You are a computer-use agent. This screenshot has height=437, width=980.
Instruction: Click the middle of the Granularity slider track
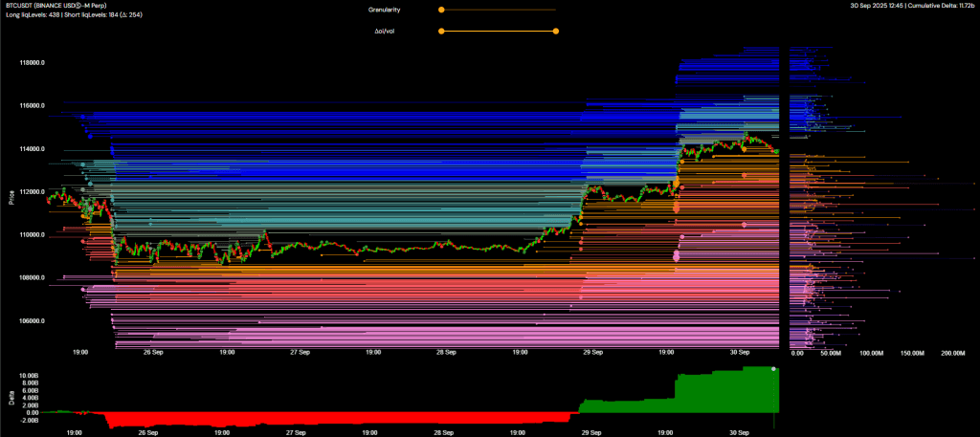[498, 10]
